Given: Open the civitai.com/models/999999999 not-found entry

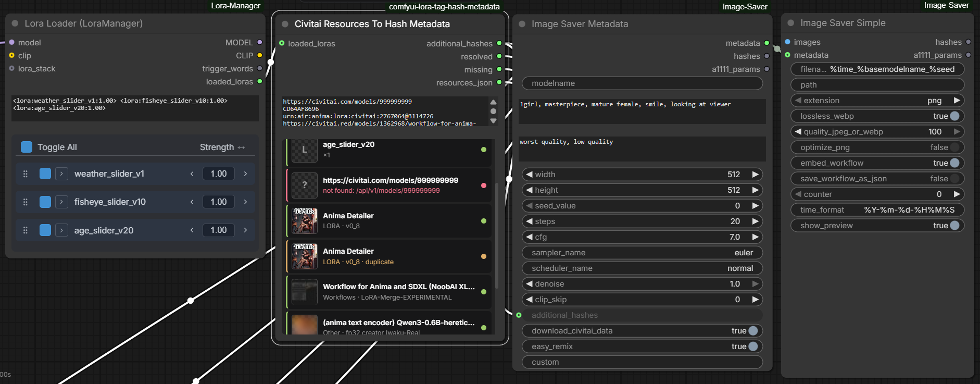Looking at the screenshot, I should 389,185.
